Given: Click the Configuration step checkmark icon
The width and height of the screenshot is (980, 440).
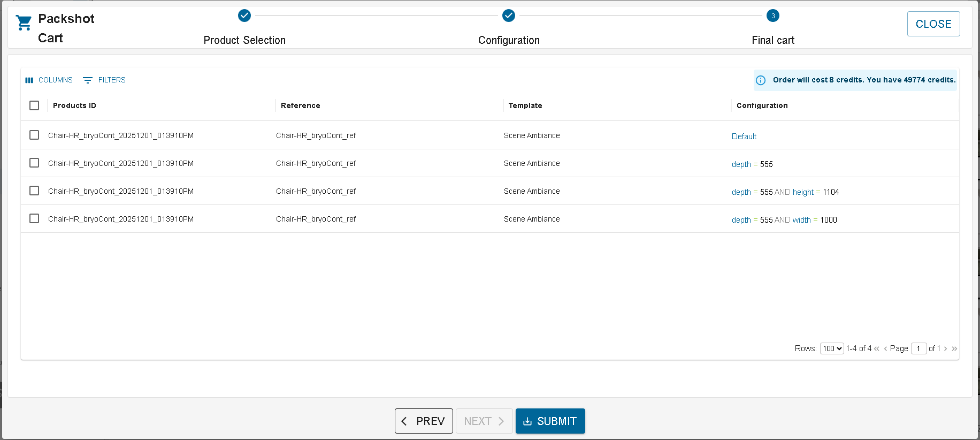Looking at the screenshot, I should pyautogui.click(x=509, y=16).
